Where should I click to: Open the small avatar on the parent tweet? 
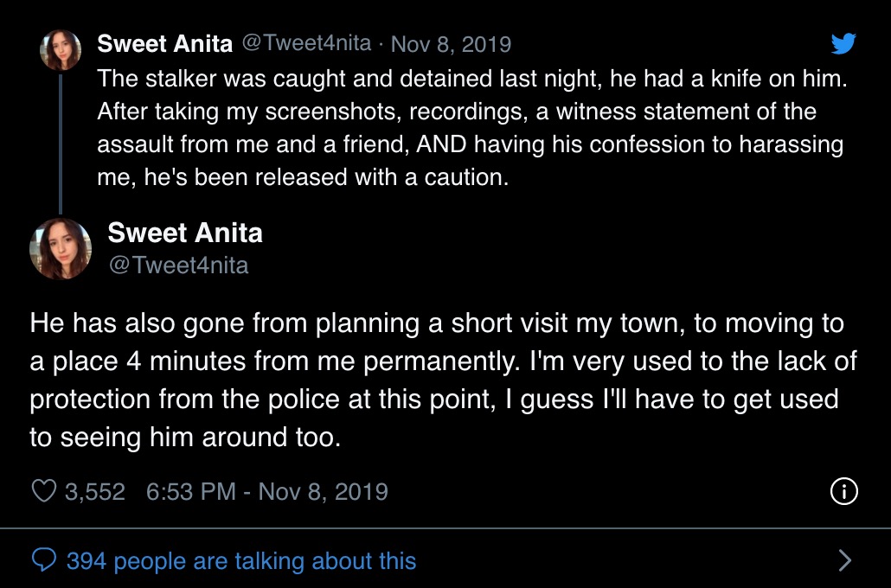click(x=61, y=50)
